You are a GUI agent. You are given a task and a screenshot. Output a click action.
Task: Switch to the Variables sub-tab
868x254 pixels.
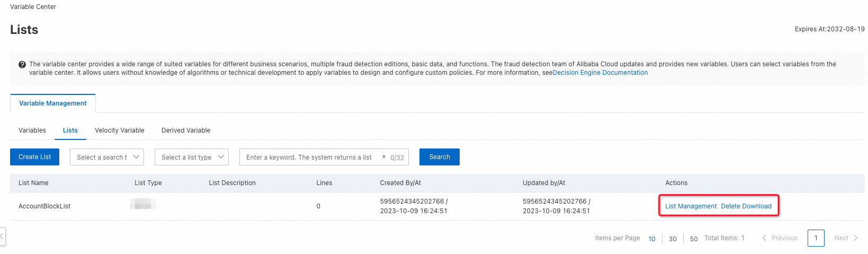click(32, 130)
